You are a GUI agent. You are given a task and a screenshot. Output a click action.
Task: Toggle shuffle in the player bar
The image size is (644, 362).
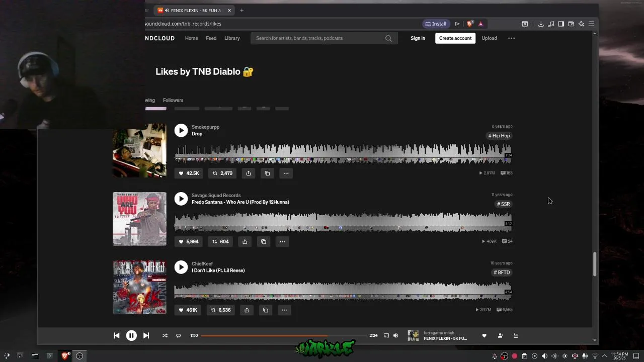(165, 335)
